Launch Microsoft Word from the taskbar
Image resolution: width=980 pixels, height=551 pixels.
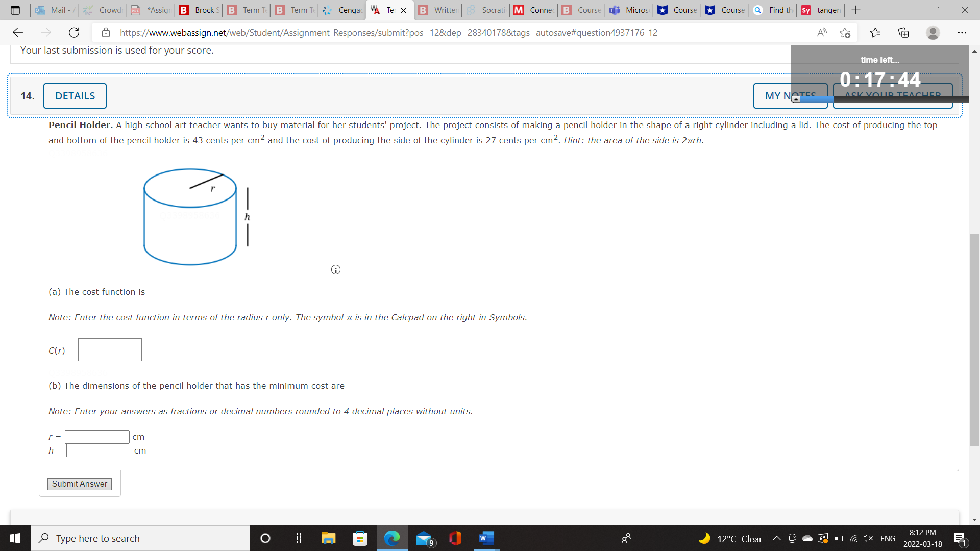[x=485, y=538]
